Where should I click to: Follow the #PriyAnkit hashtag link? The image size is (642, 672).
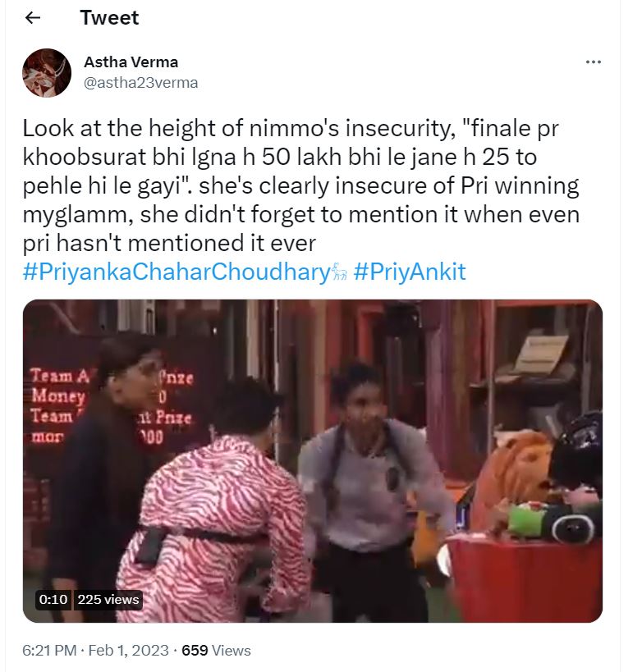(x=410, y=272)
